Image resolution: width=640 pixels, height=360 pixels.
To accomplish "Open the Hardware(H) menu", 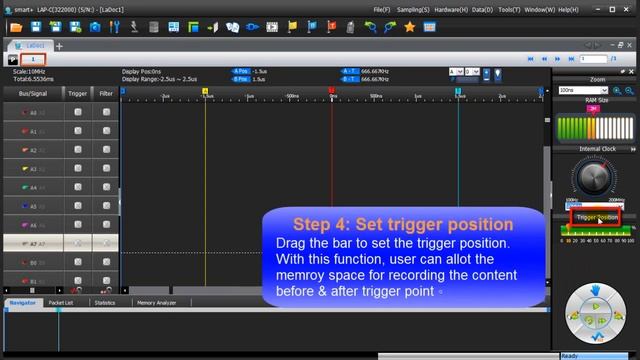I will coord(451,9).
